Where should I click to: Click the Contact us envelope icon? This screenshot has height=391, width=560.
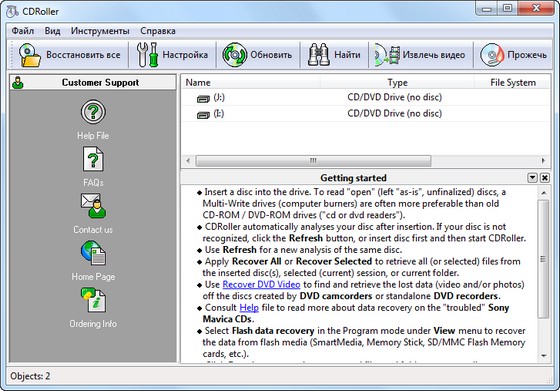click(93, 206)
